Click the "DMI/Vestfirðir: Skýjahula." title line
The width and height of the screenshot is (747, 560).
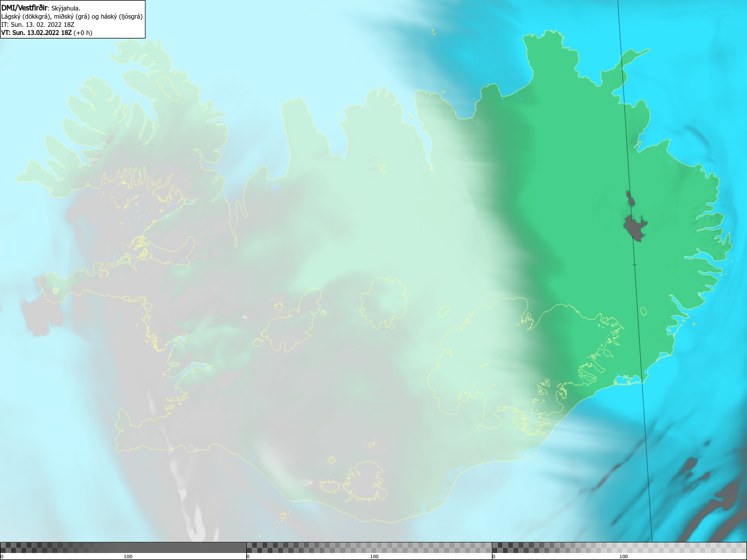[41, 8]
